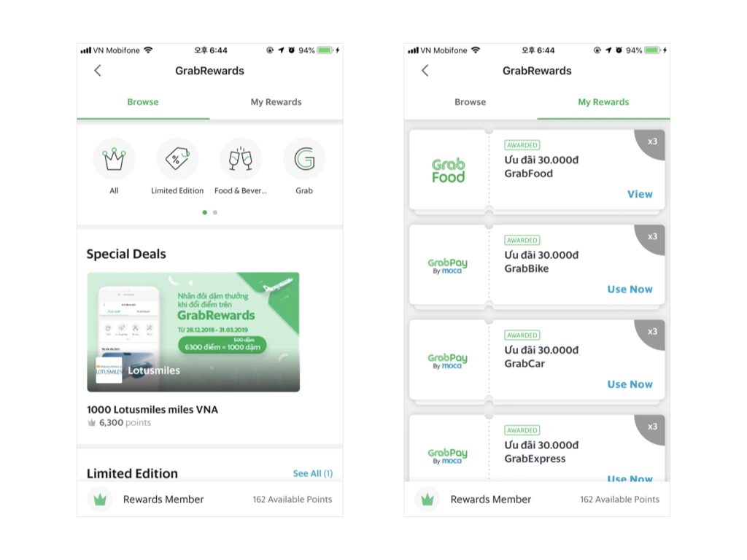See All Limited Edition deals
This screenshot has width=747, height=560.
coord(312,473)
